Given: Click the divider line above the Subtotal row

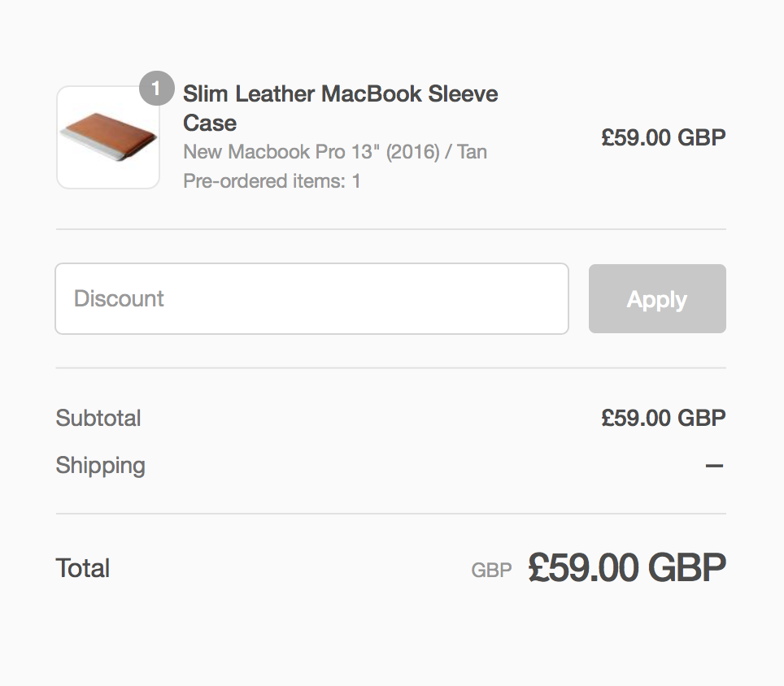Looking at the screenshot, I should coord(390,367).
